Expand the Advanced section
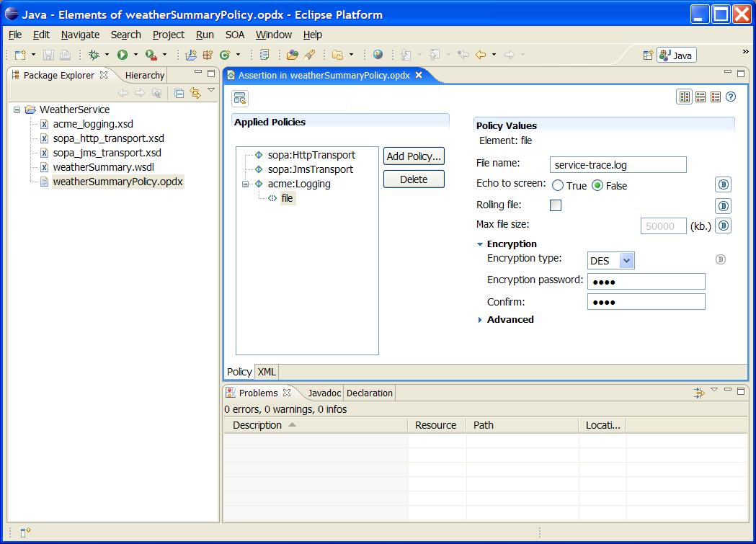This screenshot has height=544, width=756. (480, 320)
